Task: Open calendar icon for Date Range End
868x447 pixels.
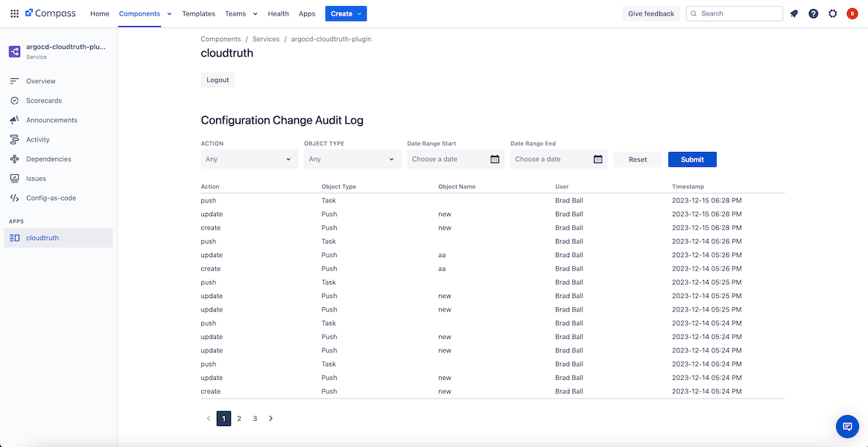Action: pos(598,159)
